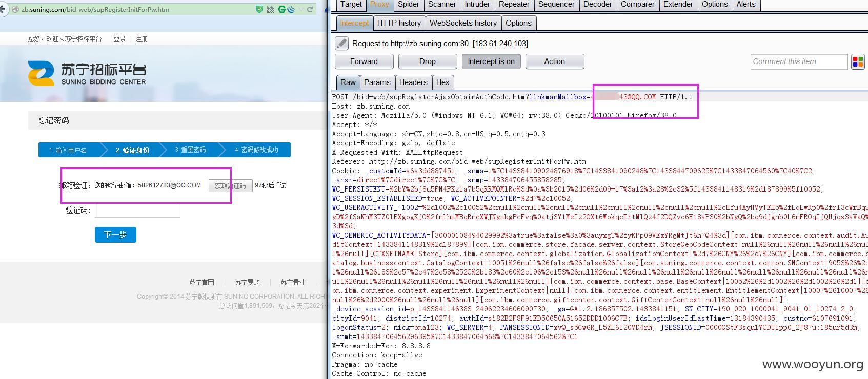Click the green shield security icon in address bar
The width and height of the screenshot is (868, 379).
(259, 9)
